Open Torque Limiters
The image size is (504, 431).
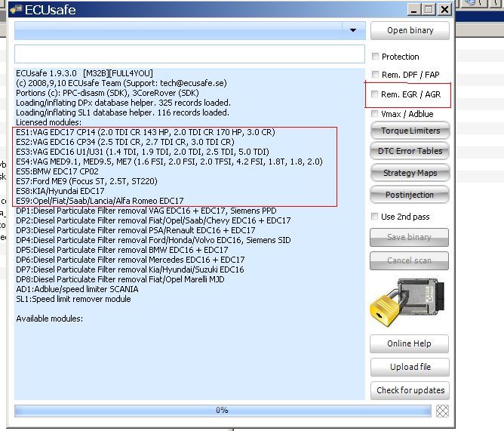point(410,131)
